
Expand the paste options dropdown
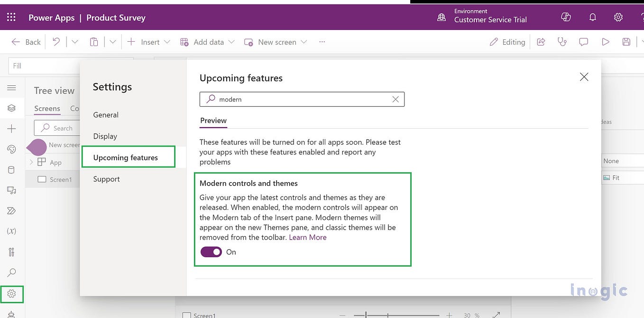(113, 42)
